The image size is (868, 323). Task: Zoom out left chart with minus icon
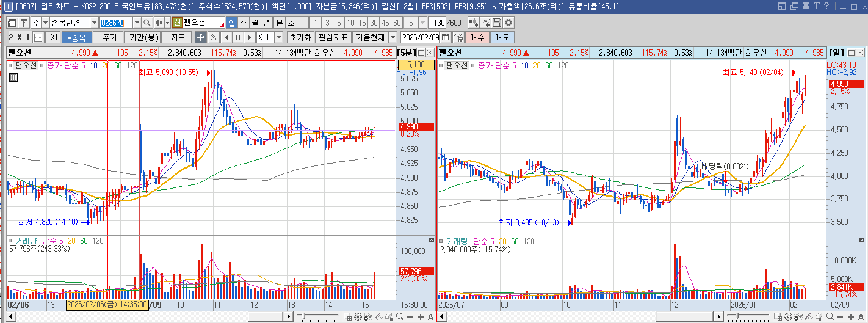click(410, 316)
